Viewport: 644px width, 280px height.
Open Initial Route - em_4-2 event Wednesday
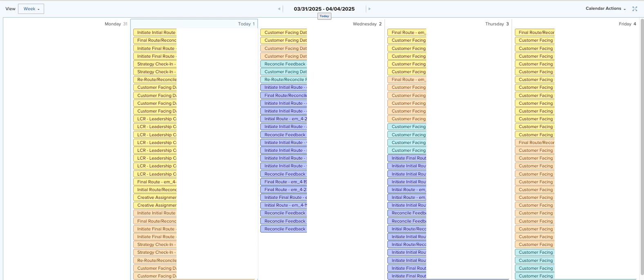[x=284, y=119]
